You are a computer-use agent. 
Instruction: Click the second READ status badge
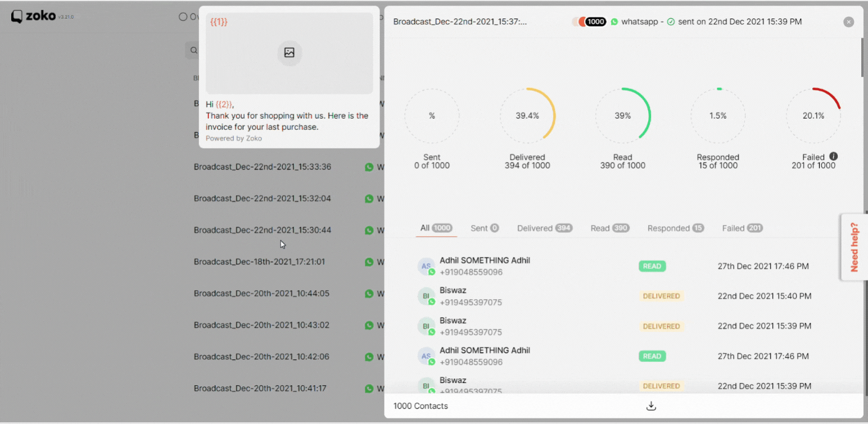click(652, 356)
